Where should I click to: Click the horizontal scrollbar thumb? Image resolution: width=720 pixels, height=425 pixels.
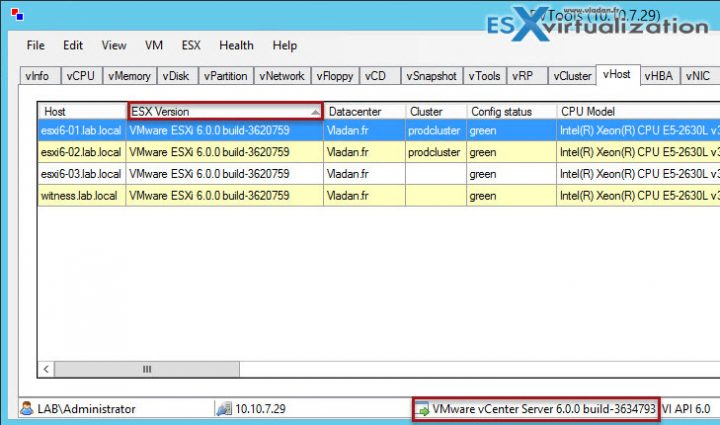pos(146,369)
